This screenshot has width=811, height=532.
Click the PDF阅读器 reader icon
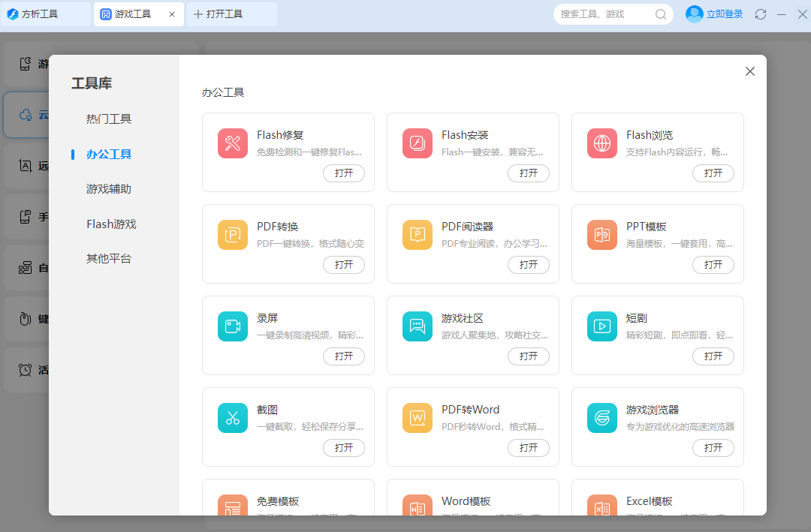(x=418, y=235)
